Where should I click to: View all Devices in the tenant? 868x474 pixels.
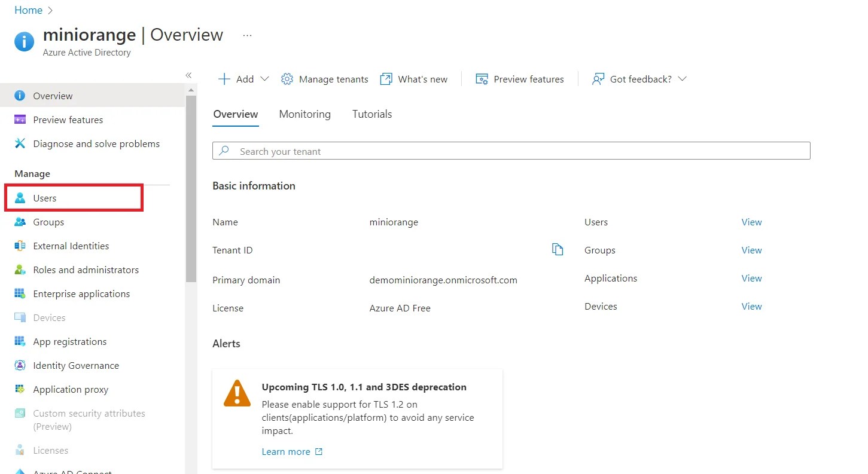[751, 306]
